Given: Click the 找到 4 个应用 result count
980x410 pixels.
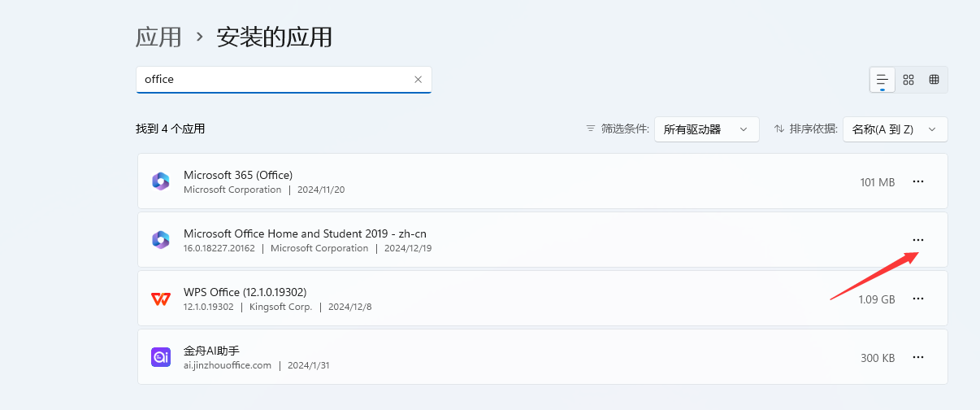Looking at the screenshot, I should click(171, 129).
